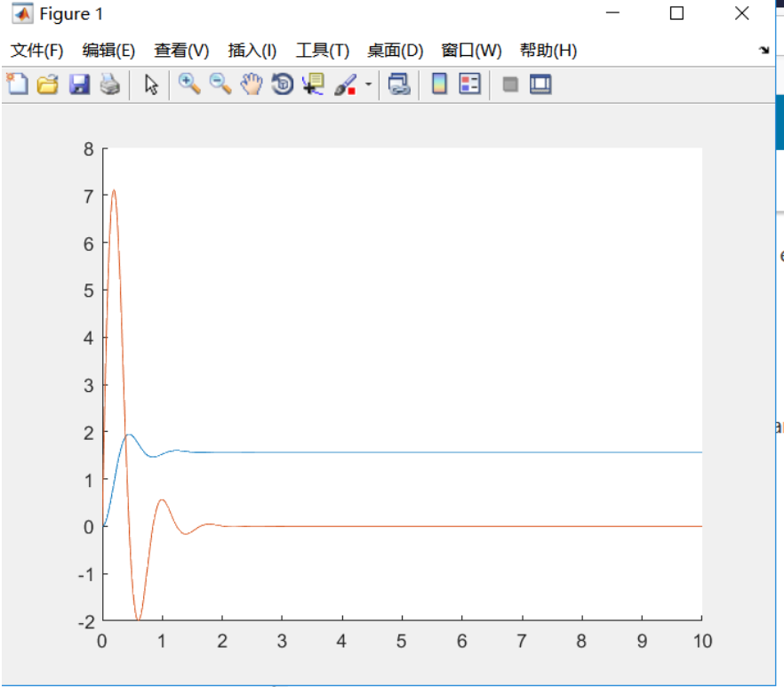The image size is (784, 687).
Task: Select the Zoom In tool
Action: [x=188, y=84]
